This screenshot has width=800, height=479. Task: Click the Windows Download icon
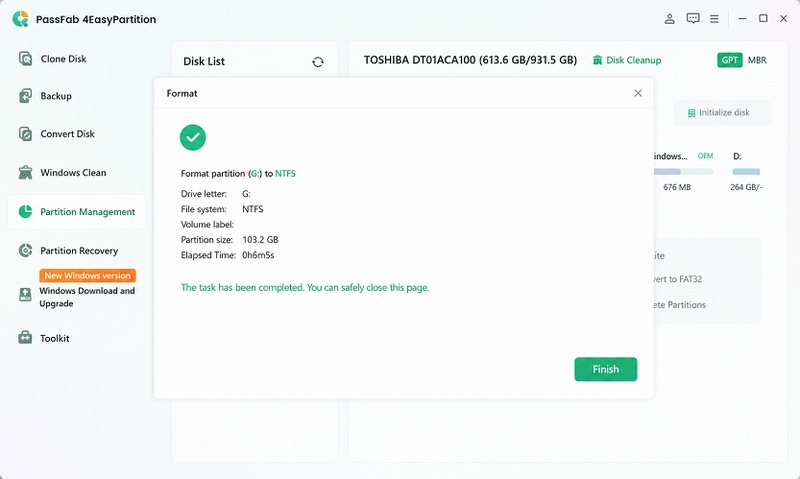[x=25, y=294]
